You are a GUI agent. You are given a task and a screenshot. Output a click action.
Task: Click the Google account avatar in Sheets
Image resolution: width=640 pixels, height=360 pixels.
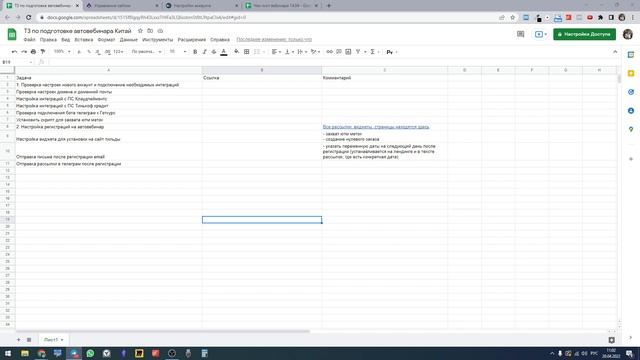coord(628,34)
